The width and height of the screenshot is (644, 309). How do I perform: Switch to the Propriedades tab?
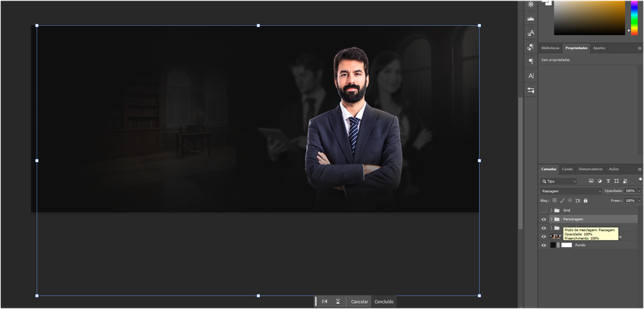576,48
